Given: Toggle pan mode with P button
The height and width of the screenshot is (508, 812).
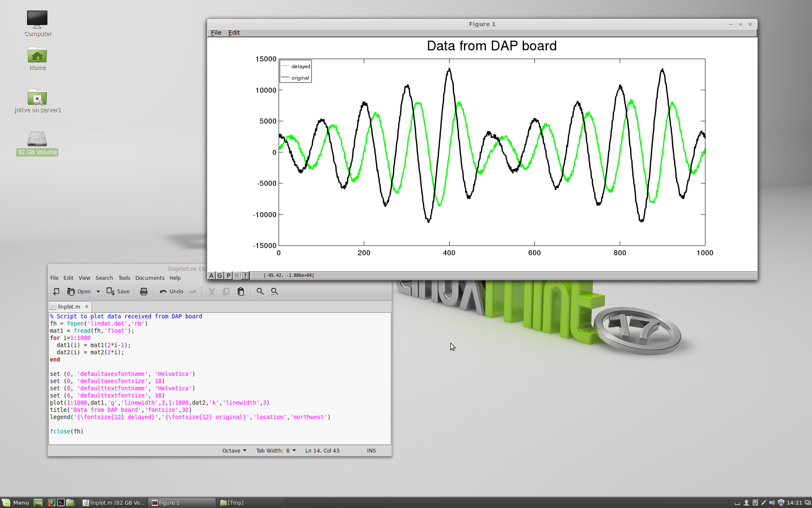Looking at the screenshot, I should [228, 276].
